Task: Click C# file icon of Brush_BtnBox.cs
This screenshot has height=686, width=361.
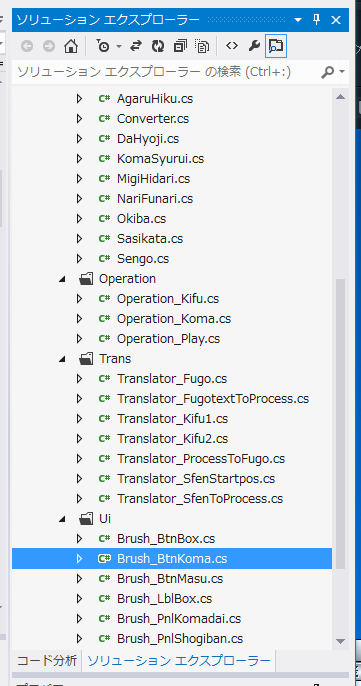Action: pyautogui.click(x=104, y=539)
